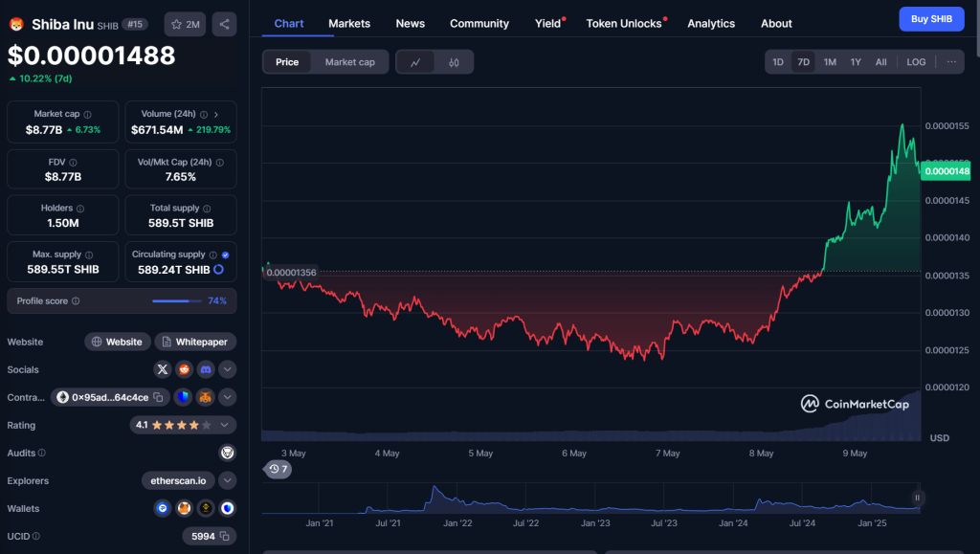Click the #15 rank badge
980x554 pixels.
pyautogui.click(x=135, y=24)
